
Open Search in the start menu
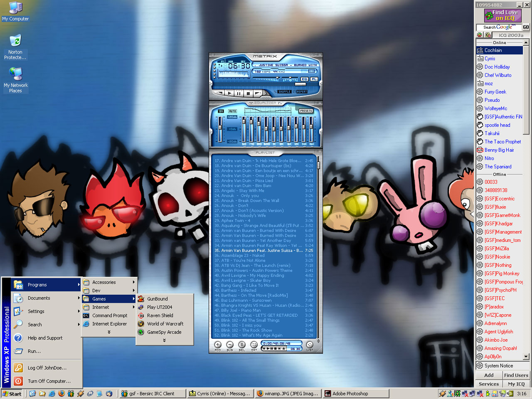[46, 325]
